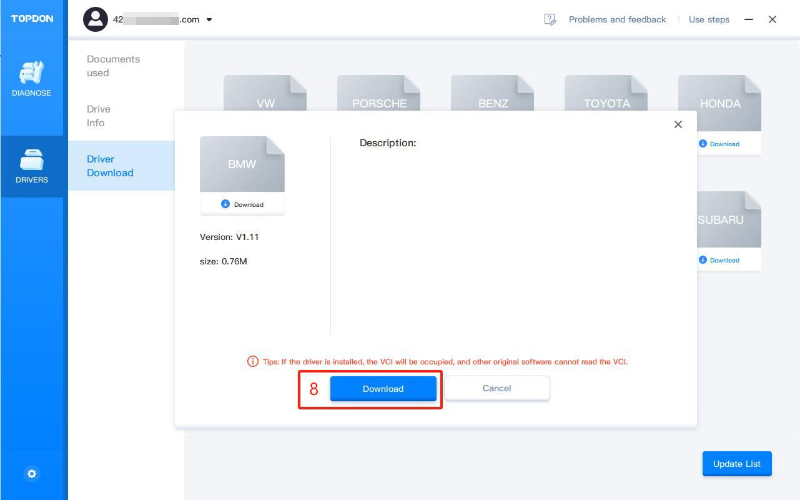Select the Driver Download tab
Image resolution: width=800 pixels, height=500 pixels.
coord(109,166)
